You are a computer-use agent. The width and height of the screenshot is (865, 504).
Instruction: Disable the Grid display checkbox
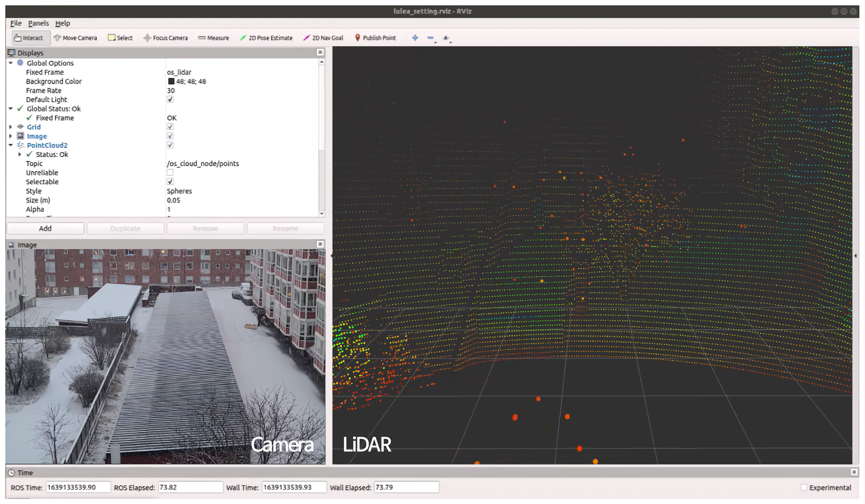pos(170,127)
